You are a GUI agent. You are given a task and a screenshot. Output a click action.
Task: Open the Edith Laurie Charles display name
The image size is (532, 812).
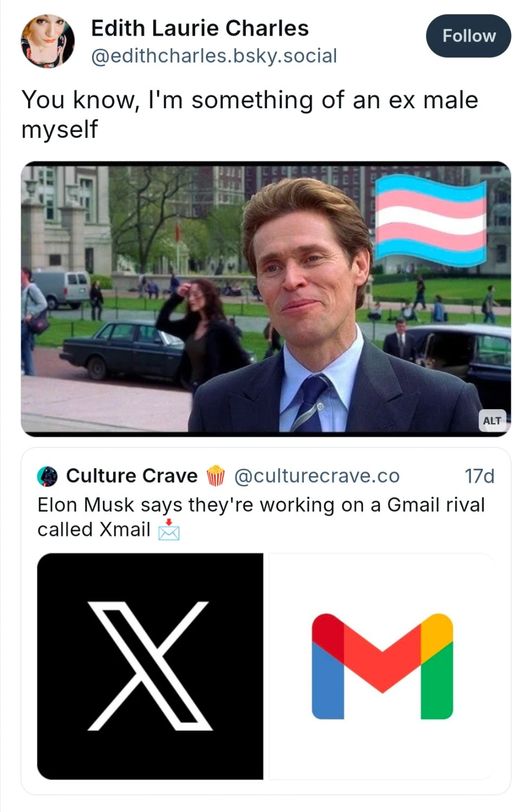click(x=199, y=28)
